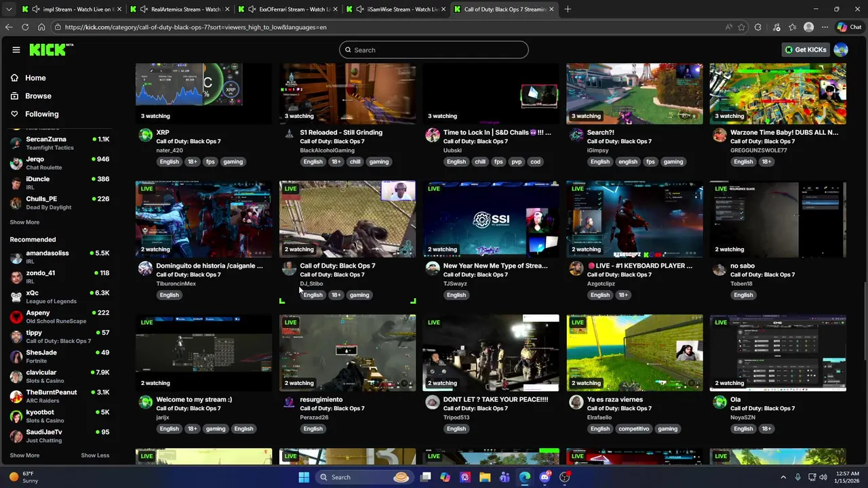Open the DJ_Stibo stream thumbnail

(x=347, y=219)
